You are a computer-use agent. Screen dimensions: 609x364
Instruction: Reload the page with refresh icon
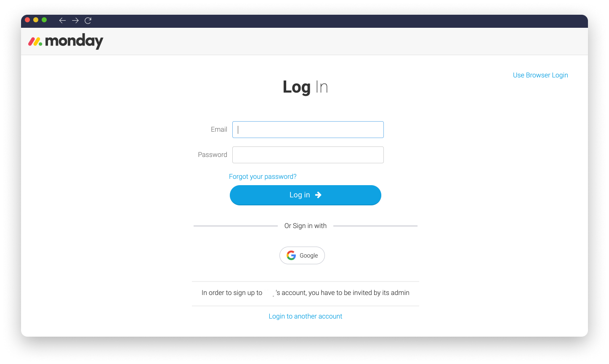pyautogui.click(x=88, y=20)
